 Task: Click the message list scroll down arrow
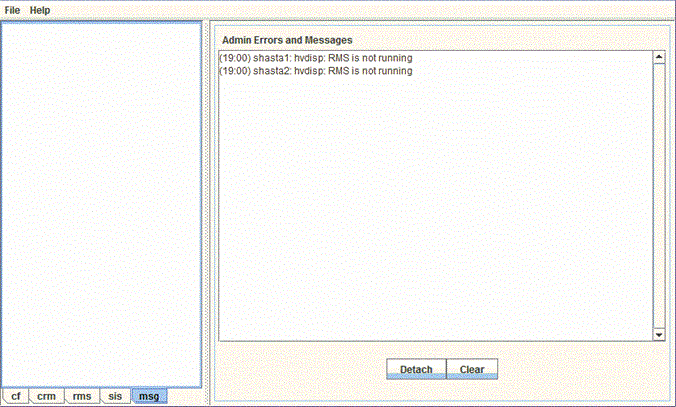click(x=658, y=335)
